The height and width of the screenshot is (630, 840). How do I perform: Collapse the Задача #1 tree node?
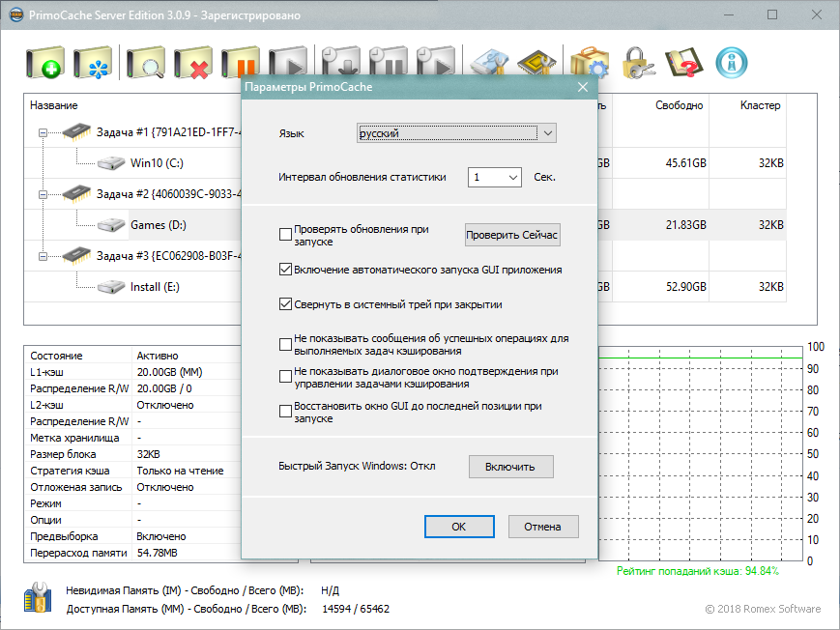(43, 132)
